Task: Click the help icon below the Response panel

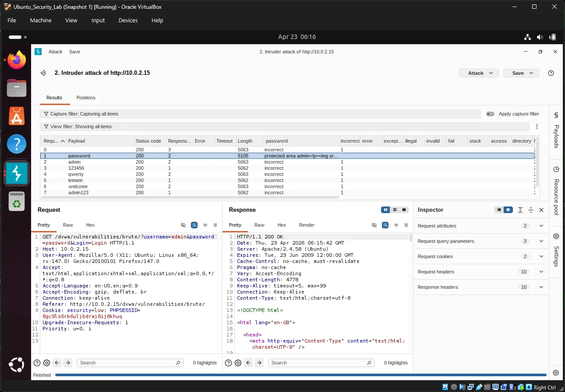Action: tap(228, 363)
